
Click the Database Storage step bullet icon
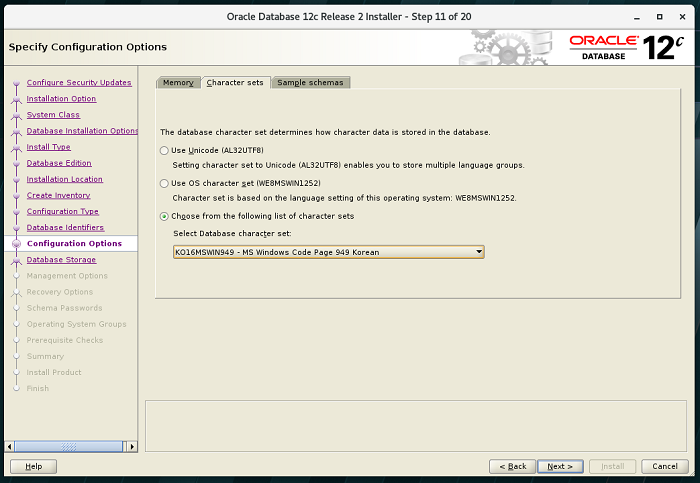click(x=17, y=260)
